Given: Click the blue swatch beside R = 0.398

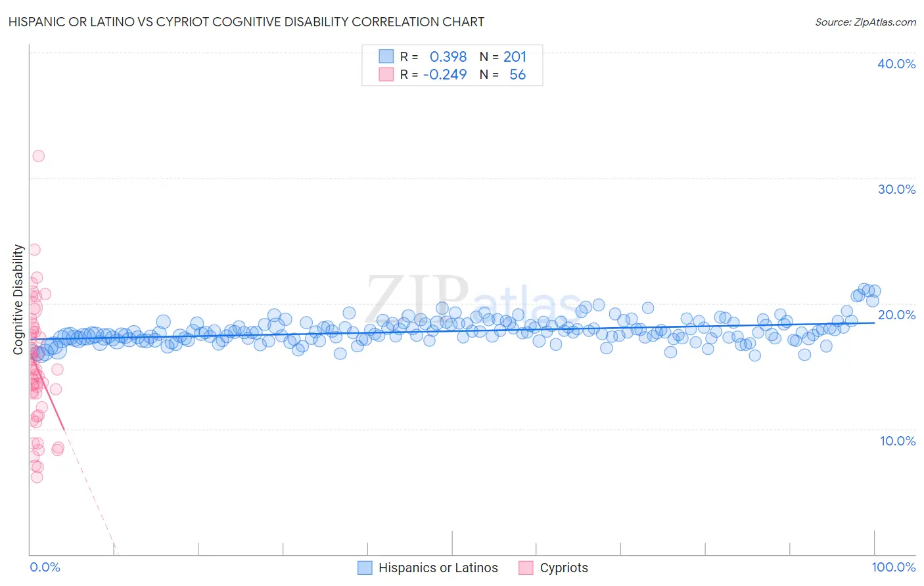Looking at the screenshot, I should coord(386,56).
